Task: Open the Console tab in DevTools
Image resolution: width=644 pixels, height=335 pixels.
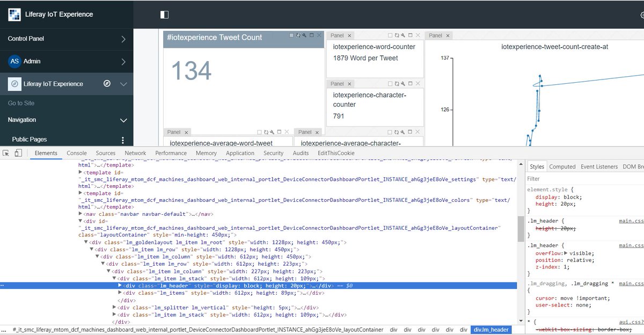Action: pos(77,153)
